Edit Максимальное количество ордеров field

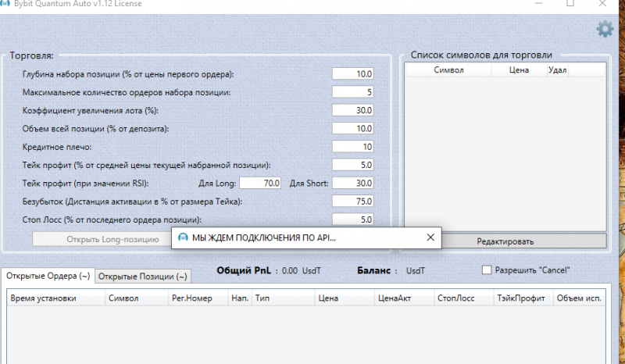tap(353, 92)
